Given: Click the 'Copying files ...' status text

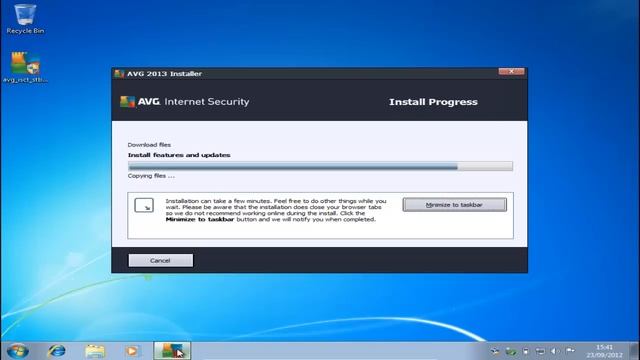Looking at the screenshot, I should [x=151, y=176].
